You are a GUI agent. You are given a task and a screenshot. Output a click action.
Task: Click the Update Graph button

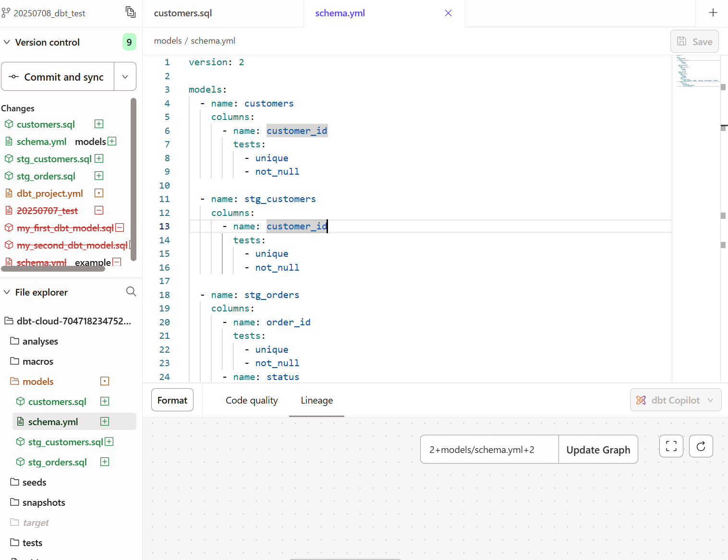coord(598,450)
